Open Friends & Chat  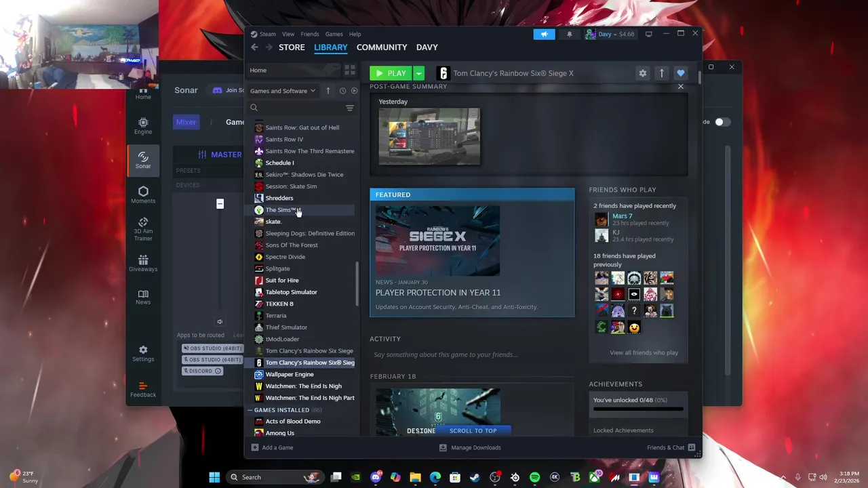pyautogui.click(x=671, y=447)
